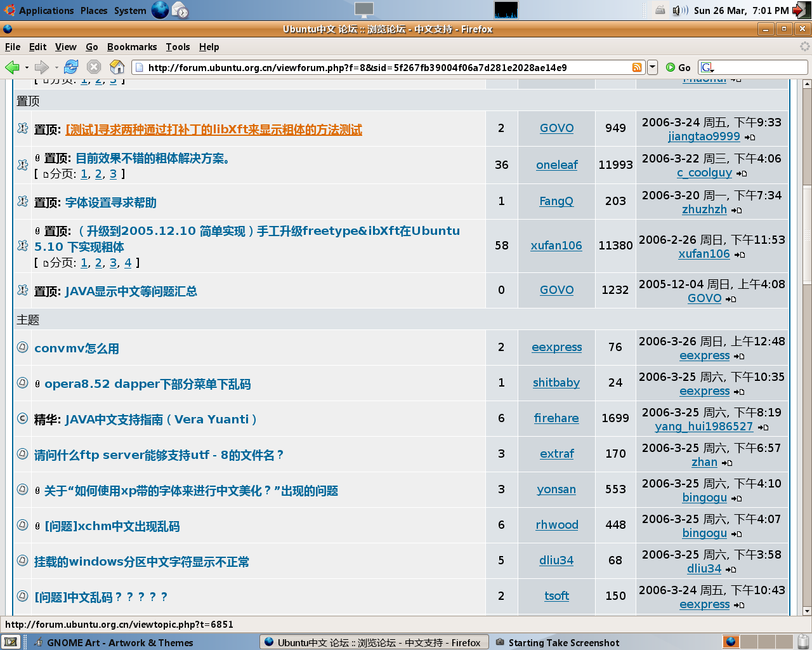Go to page 2 of 目前效果不错的粗体 topic
The image size is (812, 650).
pos(98,173)
